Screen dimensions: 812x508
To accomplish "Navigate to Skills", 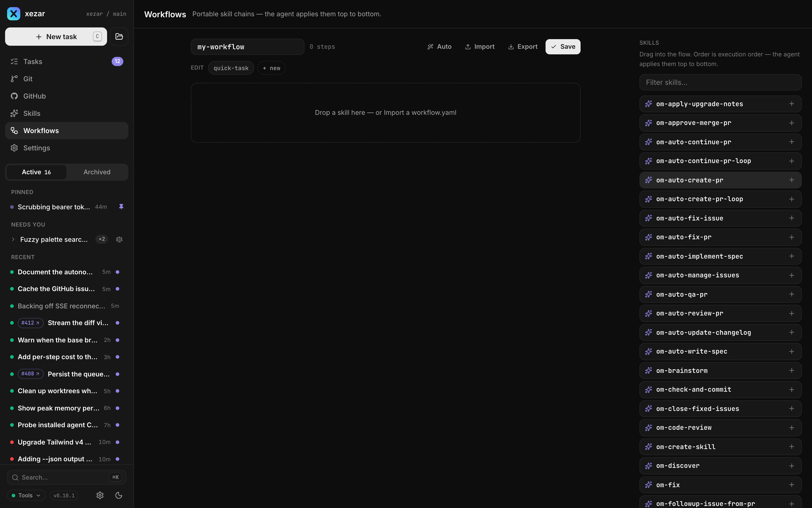I will tap(66, 113).
